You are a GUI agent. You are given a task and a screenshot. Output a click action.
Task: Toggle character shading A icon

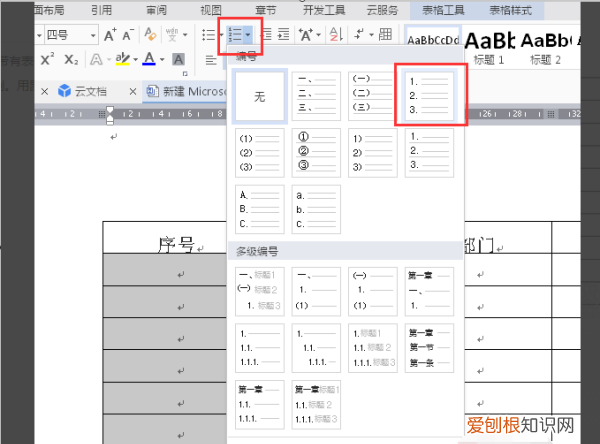coord(178,59)
